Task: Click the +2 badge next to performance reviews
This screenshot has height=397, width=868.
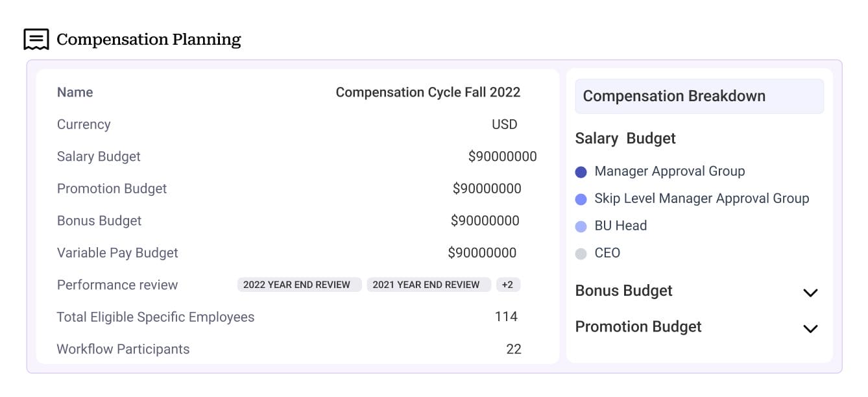Action: [x=509, y=284]
